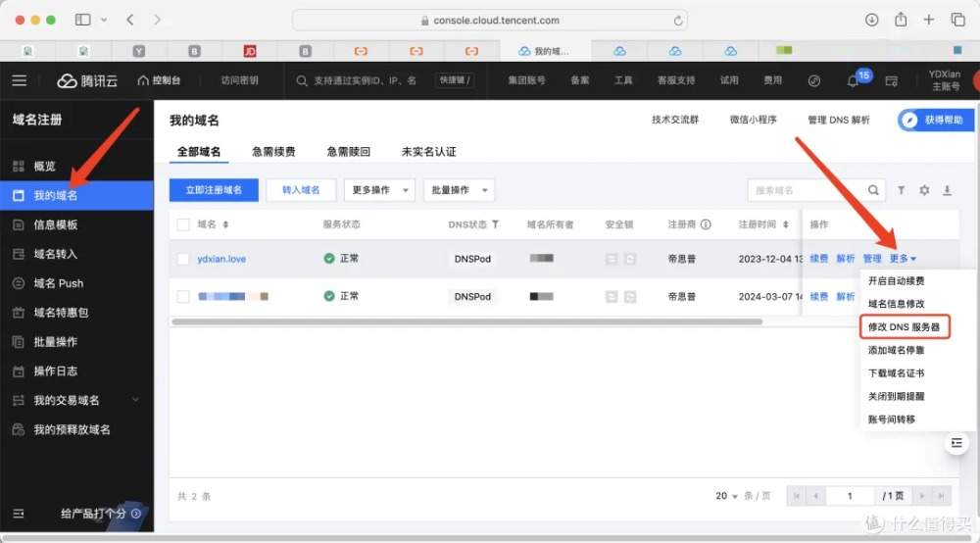Tick the checkbox for ydxian.love
Screen dimensions: 980x543
(x=183, y=259)
